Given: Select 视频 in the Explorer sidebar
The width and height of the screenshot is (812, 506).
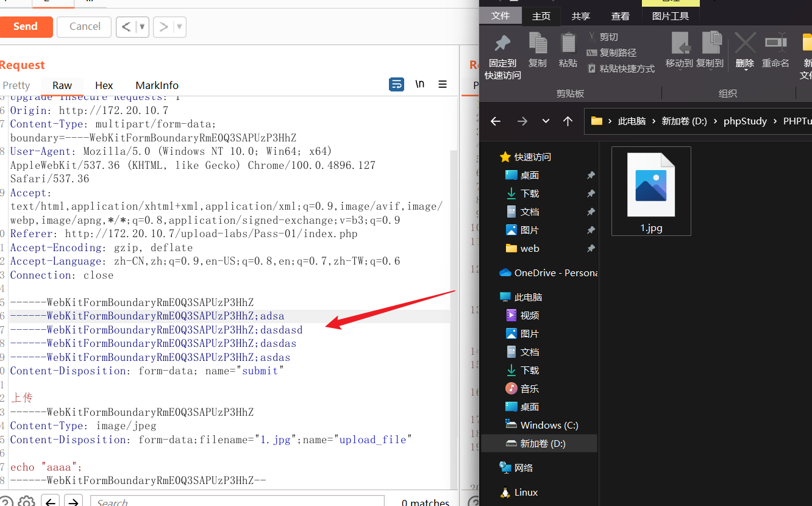Looking at the screenshot, I should click(x=522, y=315).
